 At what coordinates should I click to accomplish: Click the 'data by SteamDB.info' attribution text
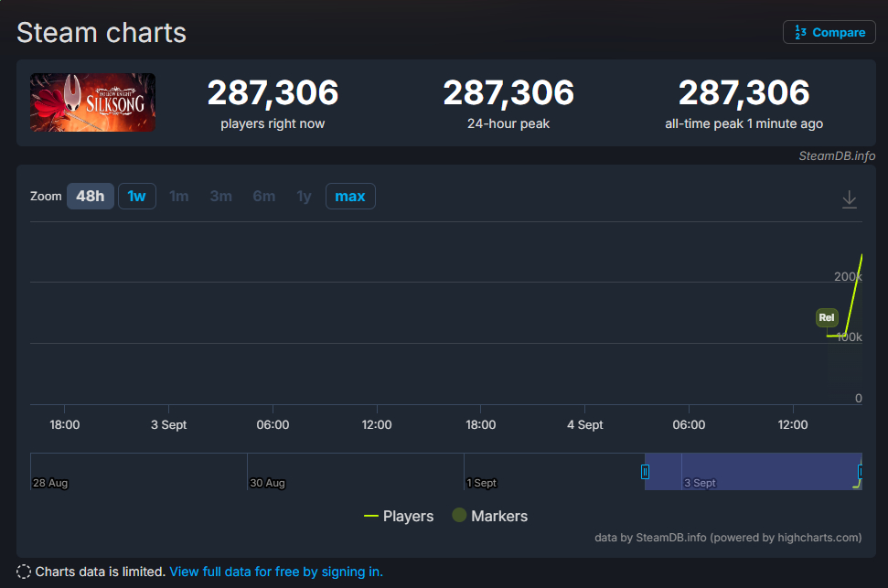tap(728, 537)
